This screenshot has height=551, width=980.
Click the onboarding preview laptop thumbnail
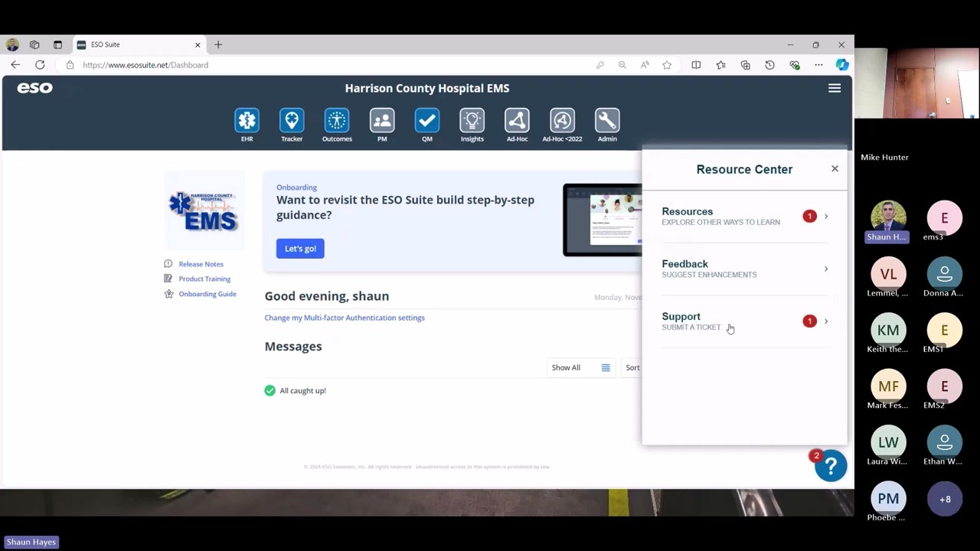(603, 220)
